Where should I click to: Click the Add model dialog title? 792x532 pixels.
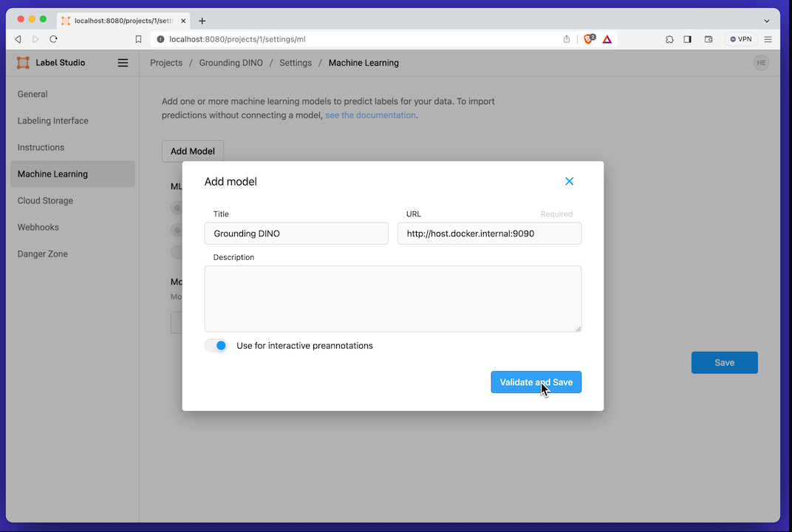coord(231,182)
